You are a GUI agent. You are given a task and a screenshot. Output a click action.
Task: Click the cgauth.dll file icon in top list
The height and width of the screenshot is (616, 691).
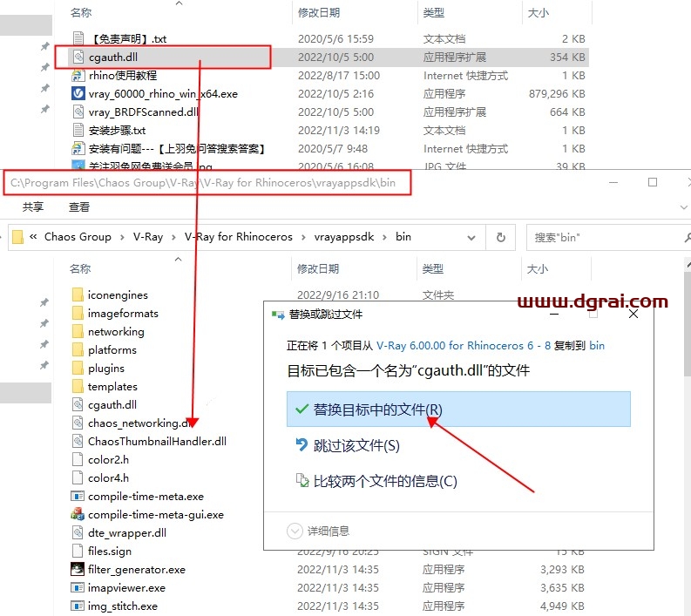pos(78,58)
